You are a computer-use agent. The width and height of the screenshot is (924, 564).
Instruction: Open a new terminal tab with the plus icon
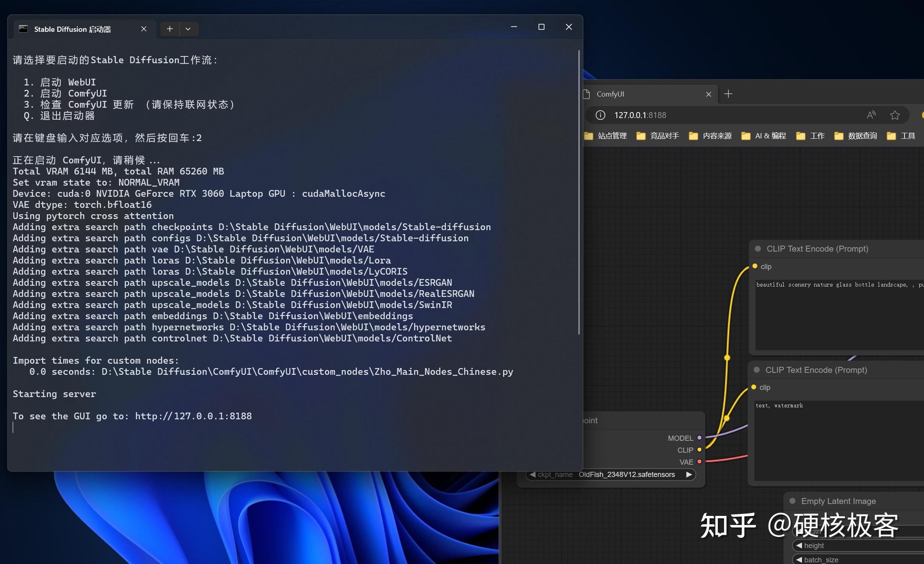pos(170,29)
